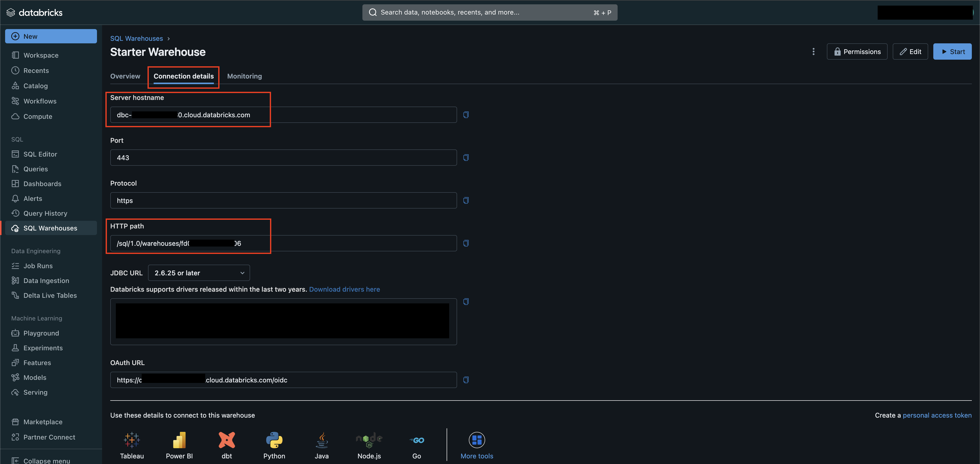The width and height of the screenshot is (980, 464).
Task: Open the Permissions dialog
Action: pyautogui.click(x=857, y=52)
